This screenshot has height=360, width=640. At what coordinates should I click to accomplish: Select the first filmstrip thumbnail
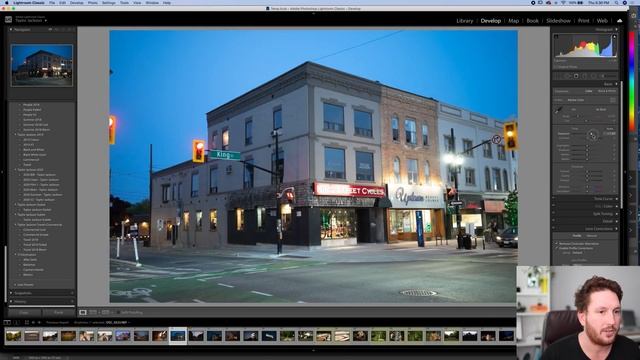pyautogui.click(x=13, y=336)
